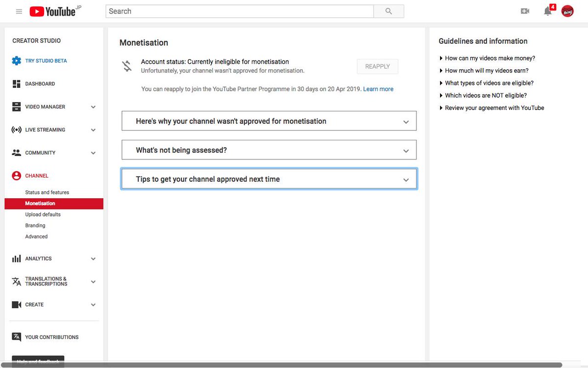
Task: Open the hamburger guide menu
Action: coord(19,11)
